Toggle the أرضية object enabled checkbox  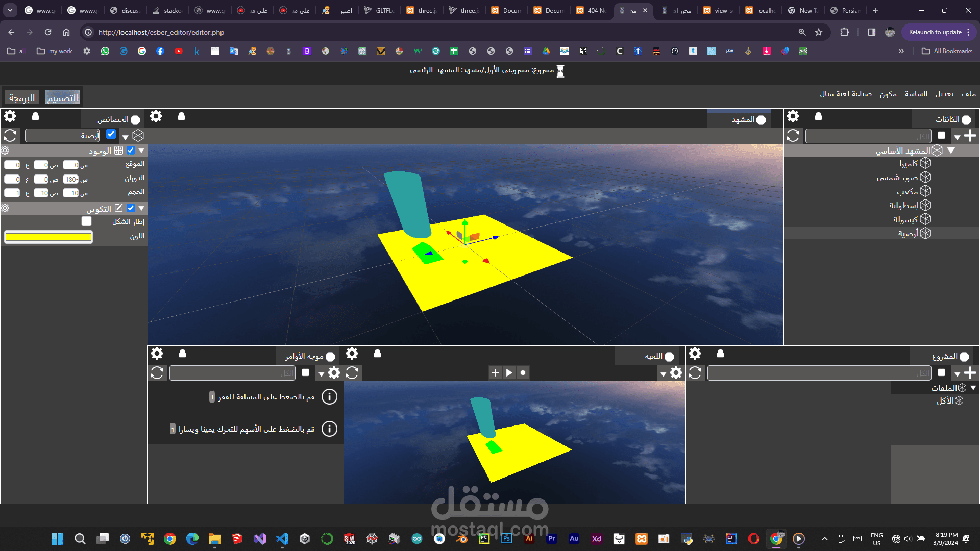coord(111,134)
